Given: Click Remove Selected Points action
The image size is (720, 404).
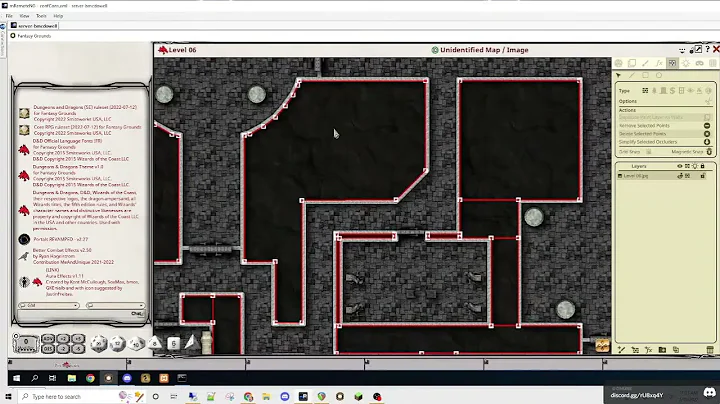Looking at the screenshot, I should [664, 125].
